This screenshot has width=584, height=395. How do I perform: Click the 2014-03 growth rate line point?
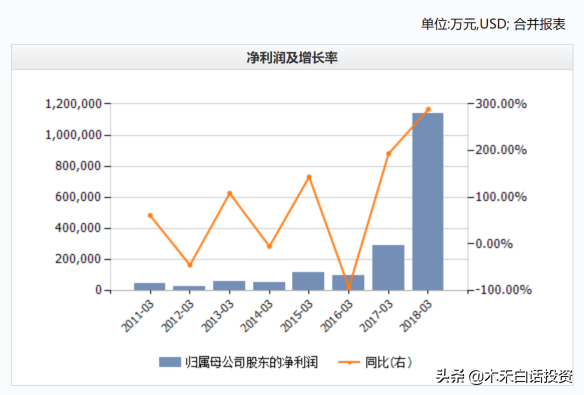pyautogui.click(x=270, y=246)
